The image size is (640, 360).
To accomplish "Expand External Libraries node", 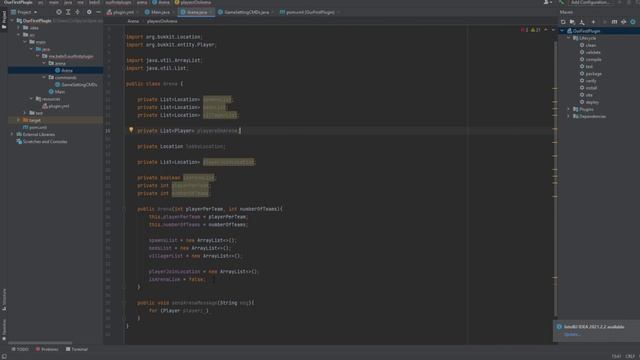I will [x=12, y=134].
